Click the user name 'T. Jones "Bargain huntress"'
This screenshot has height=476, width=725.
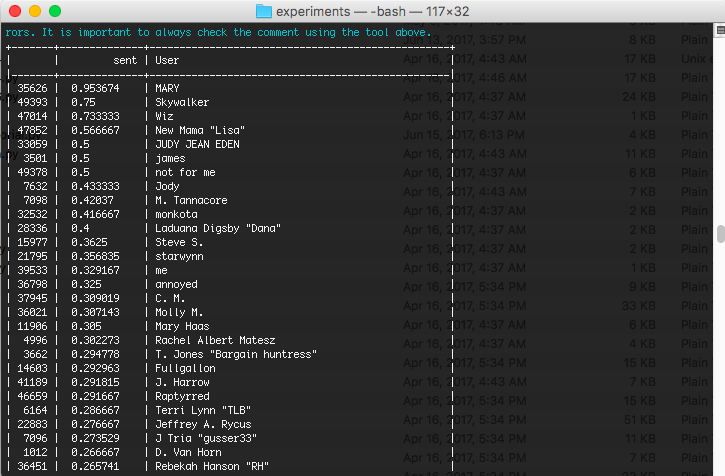click(236, 354)
